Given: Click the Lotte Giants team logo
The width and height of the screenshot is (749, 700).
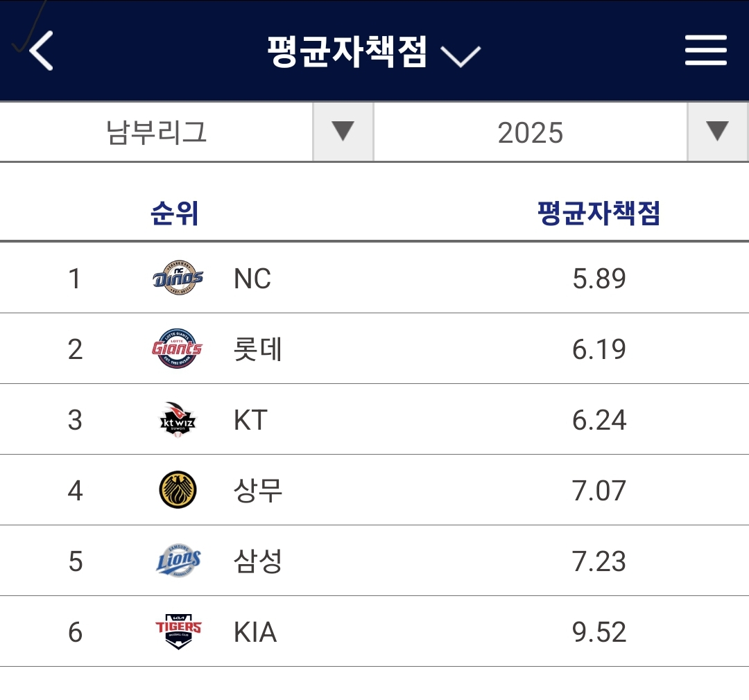Looking at the screenshot, I should pyautogui.click(x=178, y=349).
